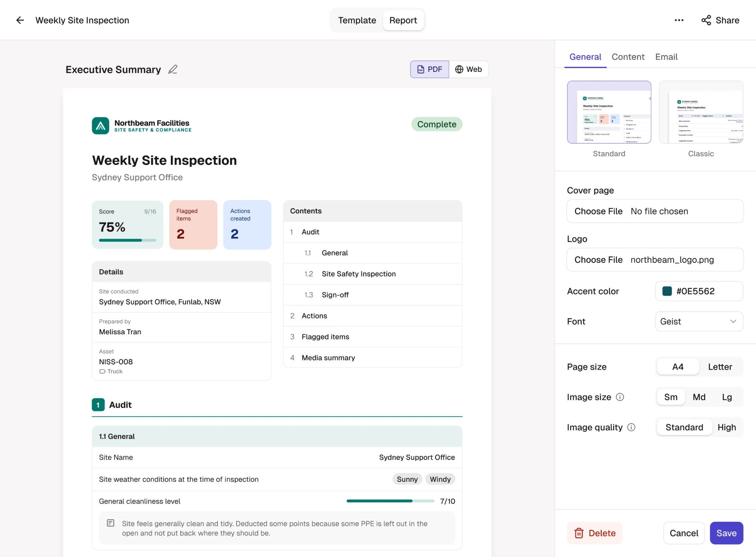Click the info icon next to Image quality
Viewport: 756px width, 557px height.
click(x=631, y=427)
